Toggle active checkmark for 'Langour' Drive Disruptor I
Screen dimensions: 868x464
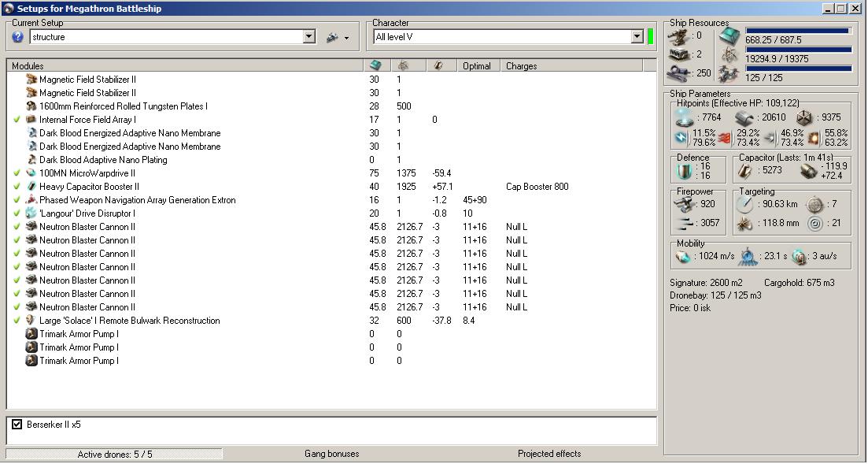point(17,213)
